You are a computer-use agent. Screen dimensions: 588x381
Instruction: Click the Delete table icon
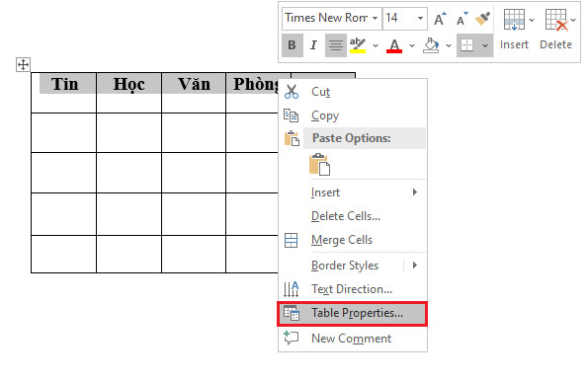pyautogui.click(x=556, y=20)
